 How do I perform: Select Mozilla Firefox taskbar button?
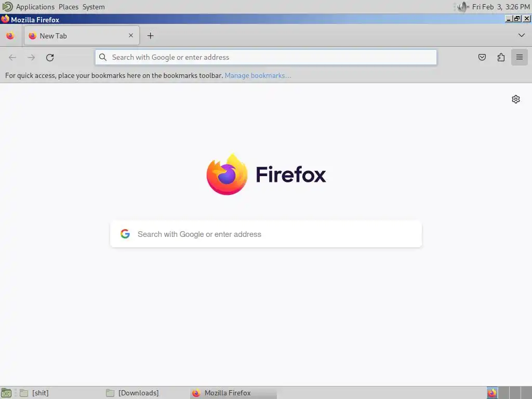pyautogui.click(x=233, y=393)
